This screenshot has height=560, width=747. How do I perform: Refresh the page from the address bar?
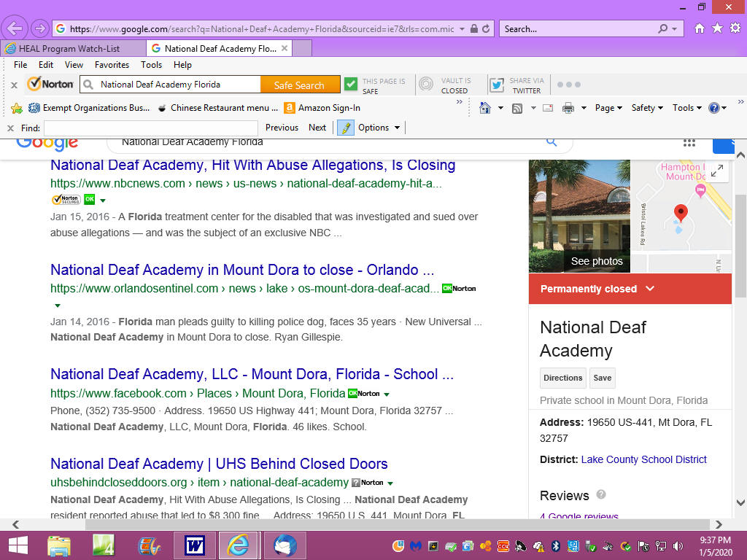[486, 29]
